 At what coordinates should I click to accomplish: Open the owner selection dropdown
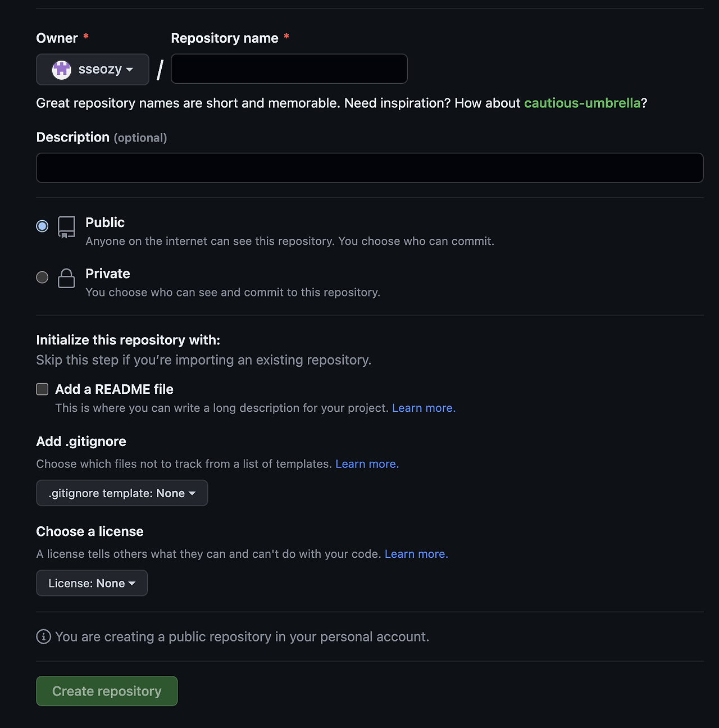click(92, 69)
